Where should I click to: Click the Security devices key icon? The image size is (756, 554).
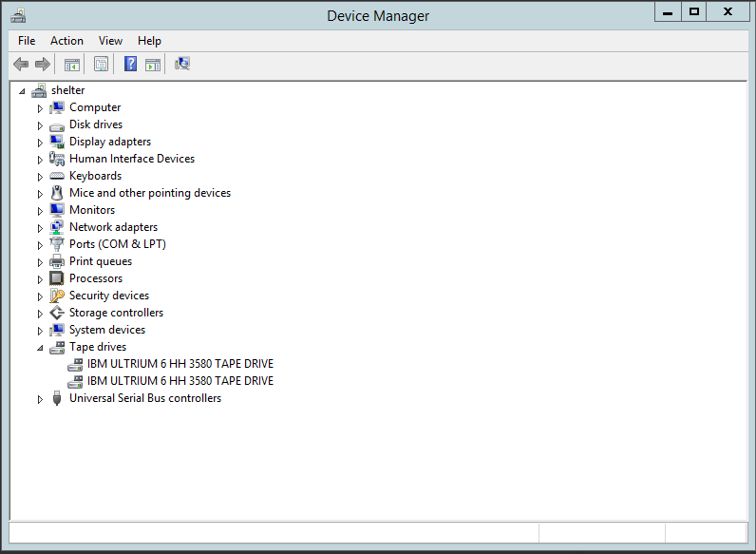click(x=57, y=296)
